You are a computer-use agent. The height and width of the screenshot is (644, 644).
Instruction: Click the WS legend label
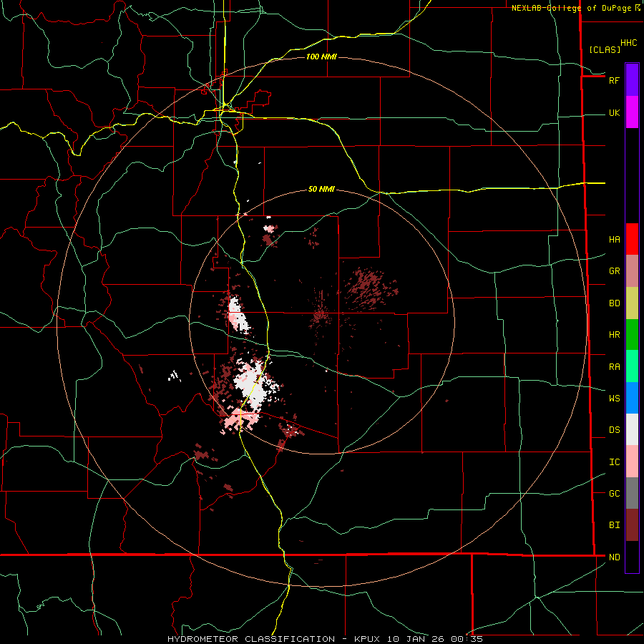614,399
